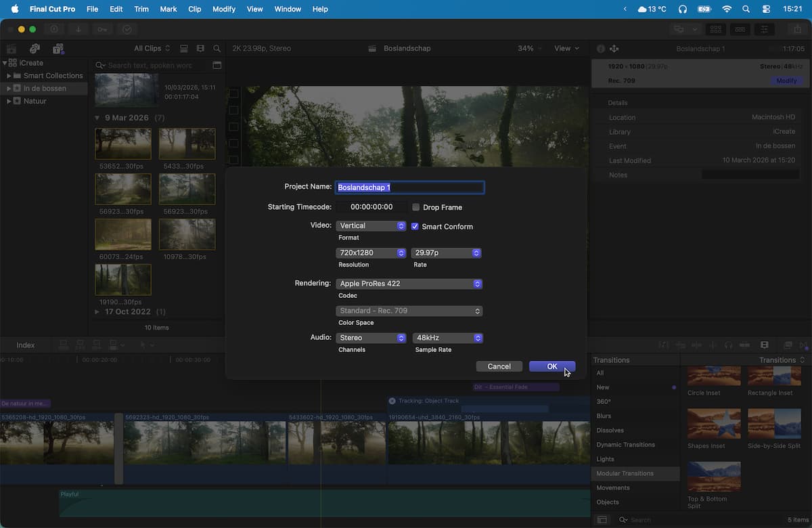Screen dimensions: 812x528
Task: Open the Titles and Generators sidebar icon
Action: click(58, 49)
